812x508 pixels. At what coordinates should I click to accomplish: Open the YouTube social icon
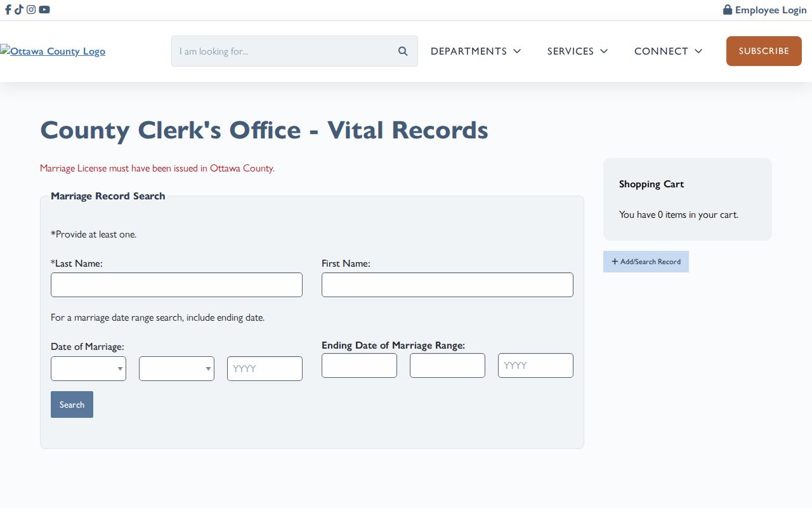(x=44, y=10)
